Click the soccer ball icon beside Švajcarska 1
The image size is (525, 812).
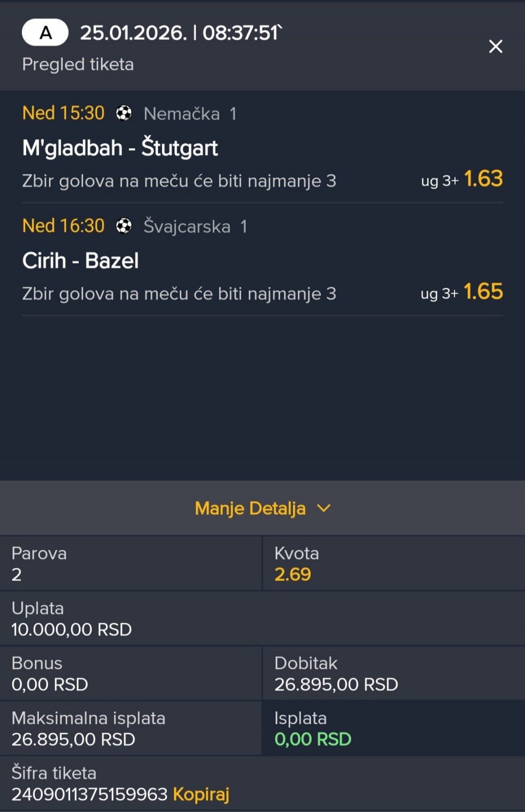[124, 226]
